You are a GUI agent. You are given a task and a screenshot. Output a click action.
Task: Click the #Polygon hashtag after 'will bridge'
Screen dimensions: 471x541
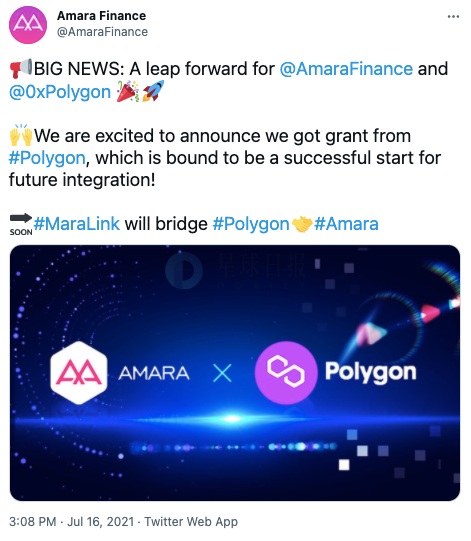251,224
